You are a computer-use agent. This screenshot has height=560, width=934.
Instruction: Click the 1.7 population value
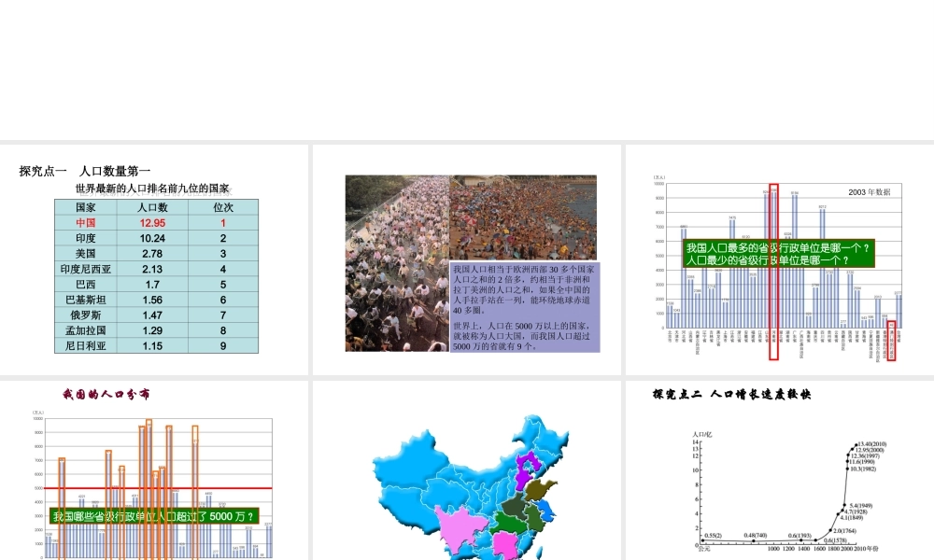point(152,285)
